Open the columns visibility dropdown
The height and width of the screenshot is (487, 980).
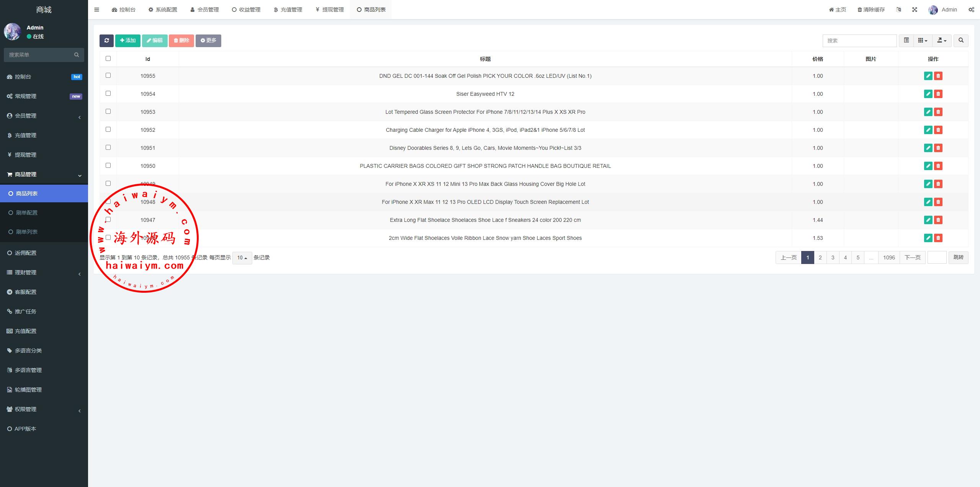tap(923, 41)
